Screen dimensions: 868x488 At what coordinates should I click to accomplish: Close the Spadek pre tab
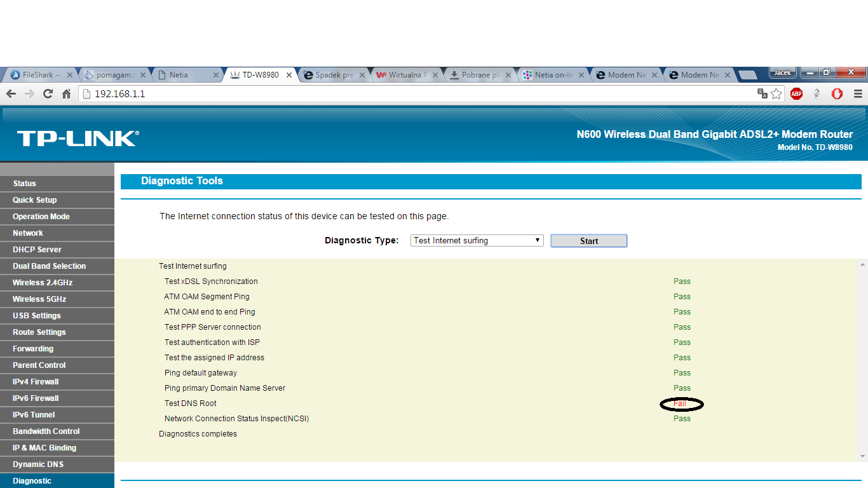click(362, 75)
